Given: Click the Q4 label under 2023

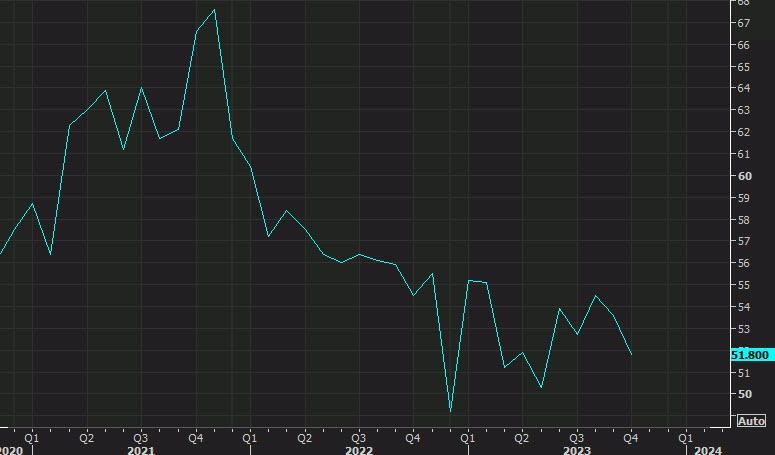Looking at the screenshot, I should coord(631,437).
